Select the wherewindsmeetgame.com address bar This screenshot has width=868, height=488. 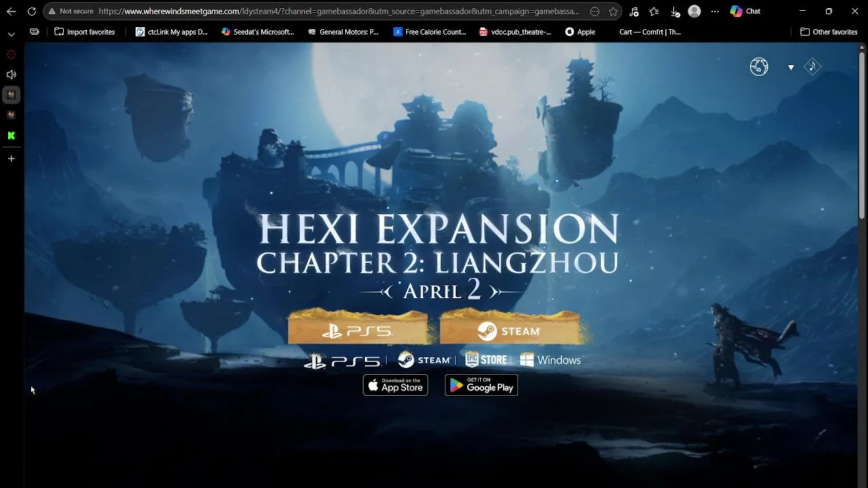[339, 12]
